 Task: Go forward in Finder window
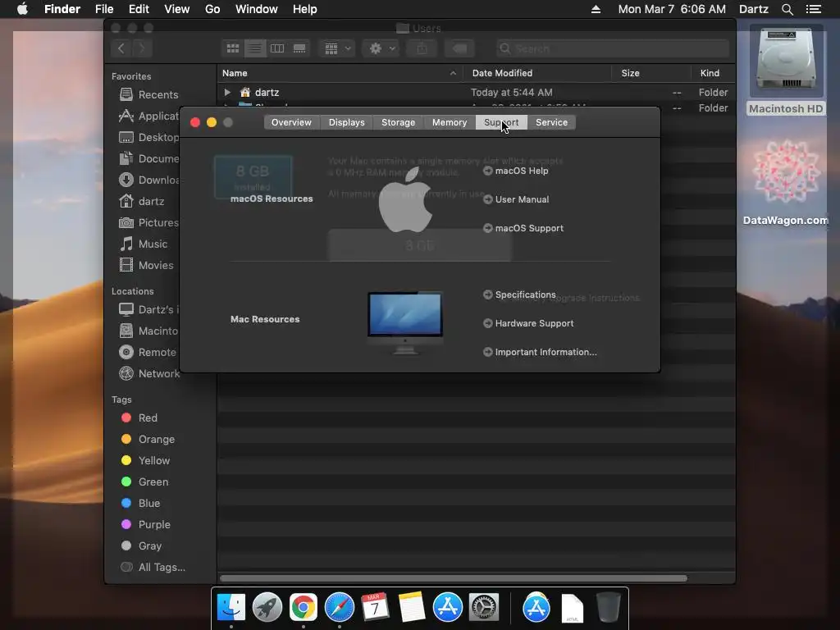(142, 48)
